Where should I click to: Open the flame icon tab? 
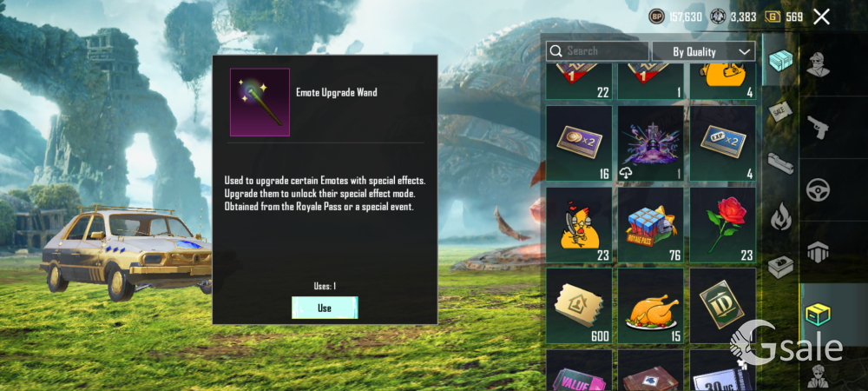pyautogui.click(x=780, y=215)
